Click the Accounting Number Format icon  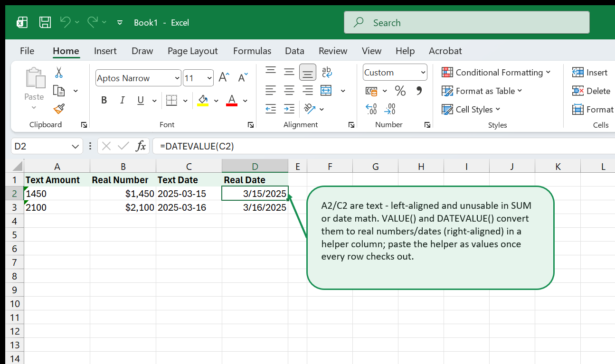pyautogui.click(x=371, y=91)
